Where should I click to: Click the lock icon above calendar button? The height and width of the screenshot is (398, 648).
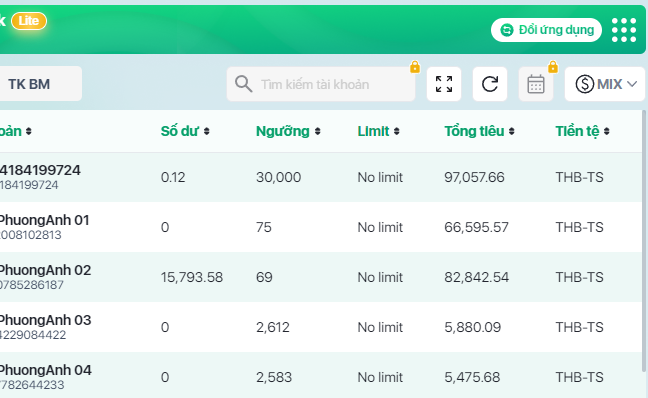click(x=553, y=67)
